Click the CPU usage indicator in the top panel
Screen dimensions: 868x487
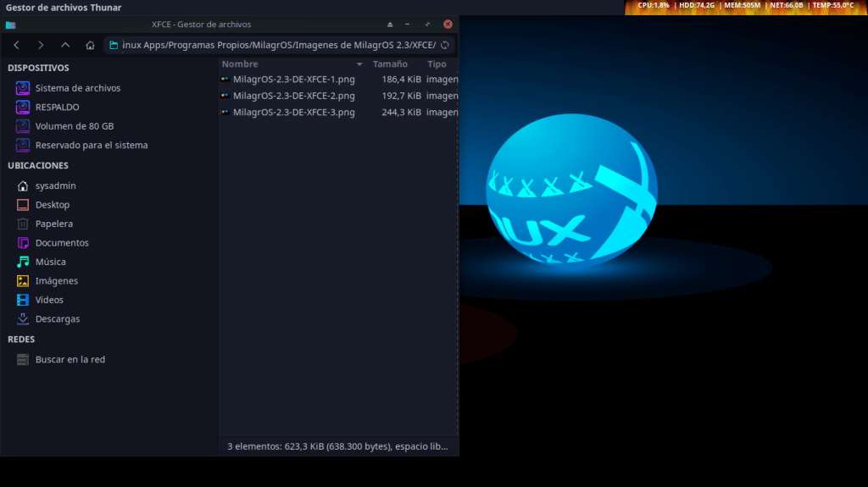click(653, 6)
